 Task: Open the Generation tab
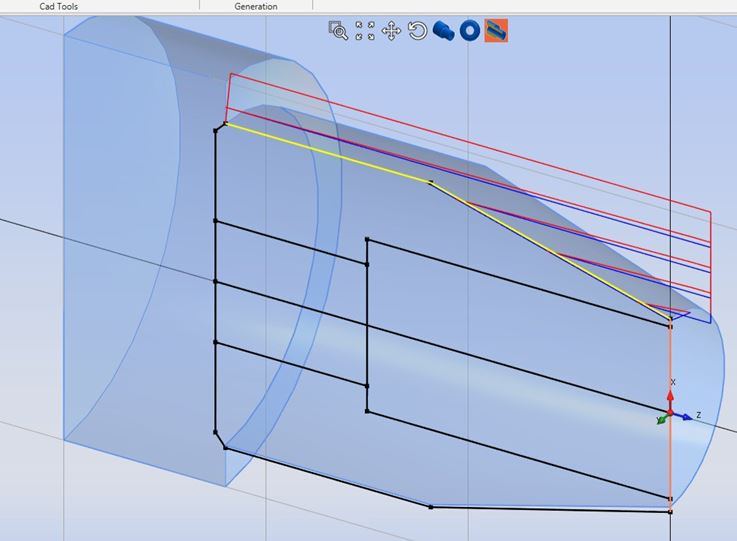coord(256,6)
